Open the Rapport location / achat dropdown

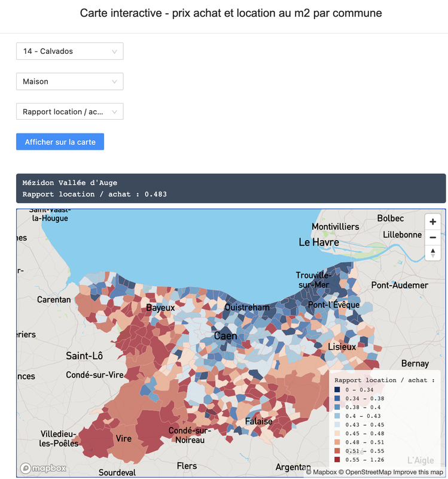point(69,111)
